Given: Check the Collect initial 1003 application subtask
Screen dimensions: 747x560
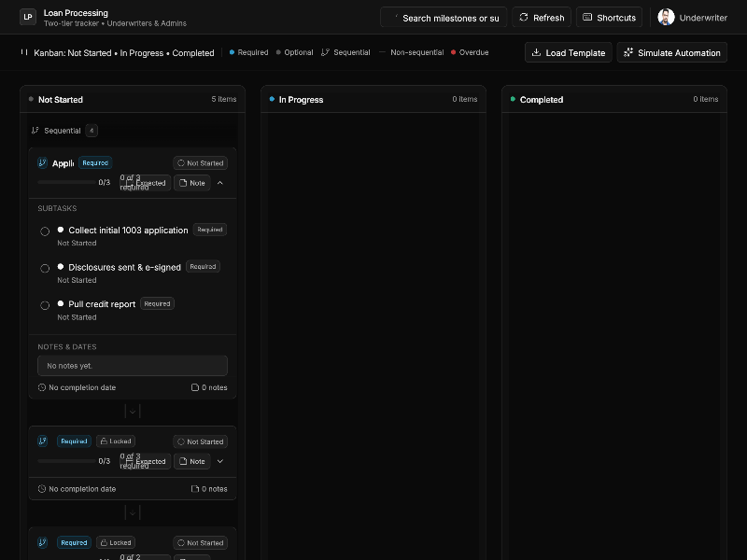Looking at the screenshot, I should click(x=45, y=230).
